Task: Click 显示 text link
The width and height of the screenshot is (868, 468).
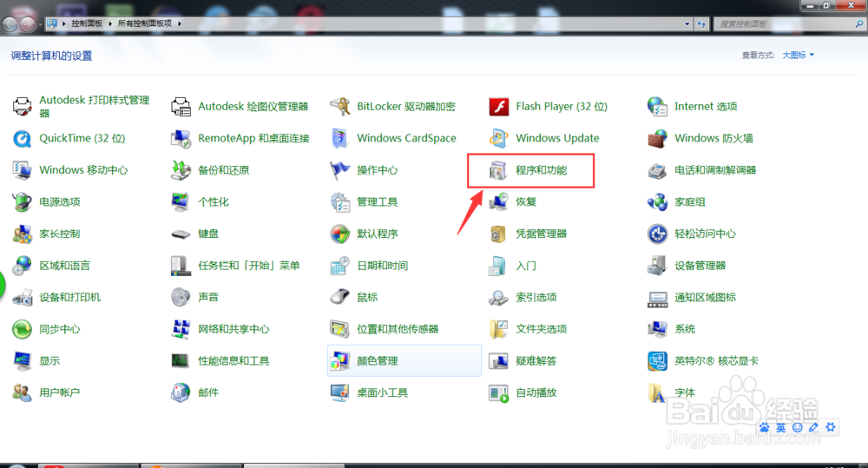Action: (49, 361)
